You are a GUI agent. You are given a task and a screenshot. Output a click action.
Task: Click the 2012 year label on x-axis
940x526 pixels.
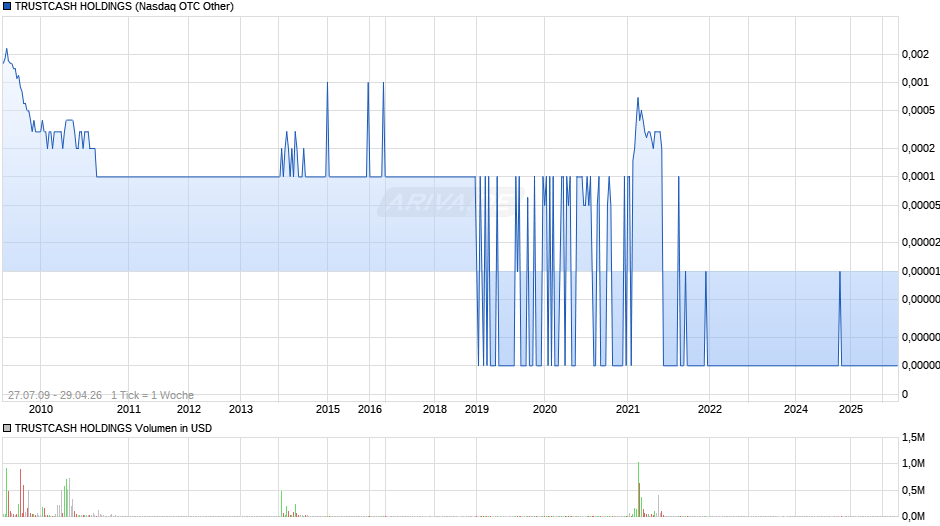(189, 409)
